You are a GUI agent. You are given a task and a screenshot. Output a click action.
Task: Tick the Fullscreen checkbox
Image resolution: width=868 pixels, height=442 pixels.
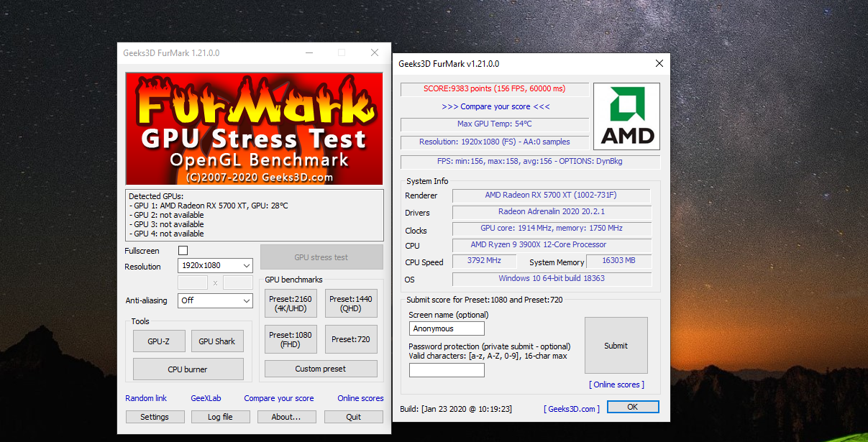click(x=183, y=250)
